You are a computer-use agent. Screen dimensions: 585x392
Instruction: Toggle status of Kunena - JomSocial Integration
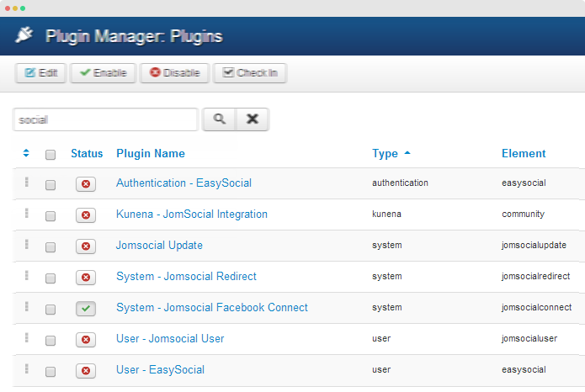point(86,215)
